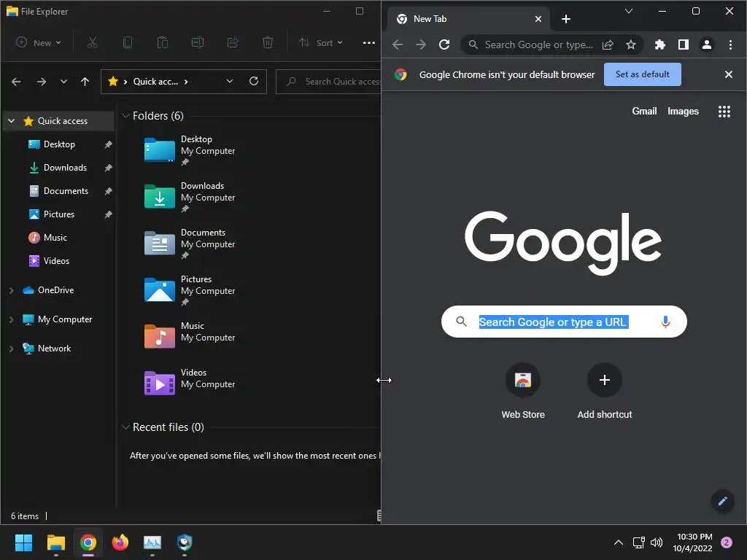Select the Music folder in the Folders list
Viewport: 747px width, 560px height.
pos(190,335)
